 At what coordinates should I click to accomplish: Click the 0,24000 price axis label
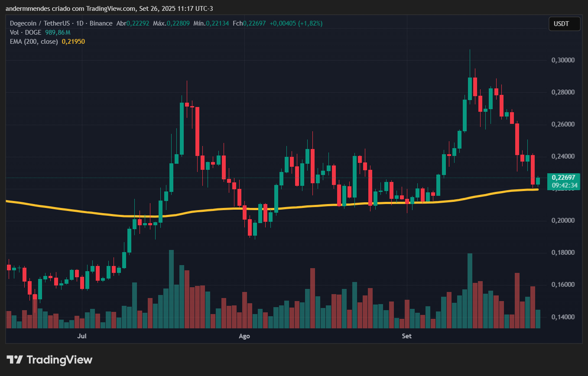(x=562, y=156)
